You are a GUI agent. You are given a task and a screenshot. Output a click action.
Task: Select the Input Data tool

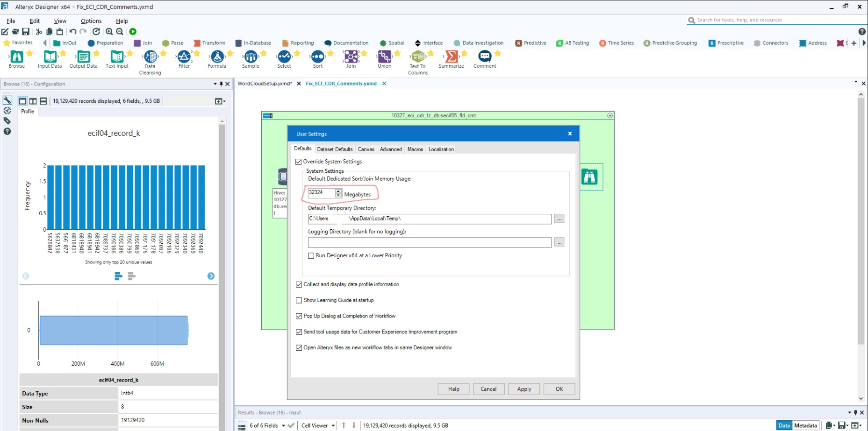[x=49, y=57]
